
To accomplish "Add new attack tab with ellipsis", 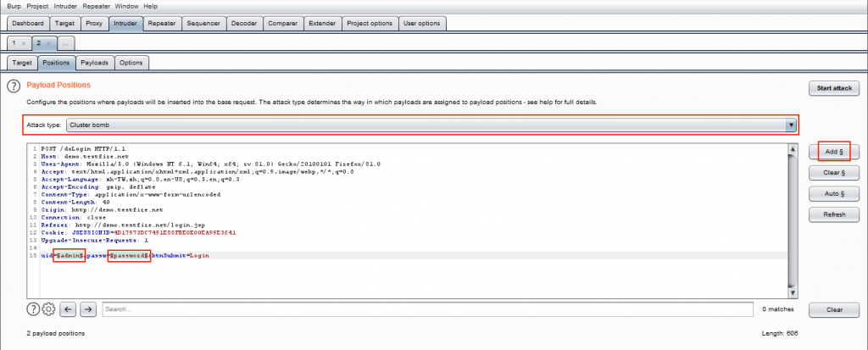I will click(65, 42).
